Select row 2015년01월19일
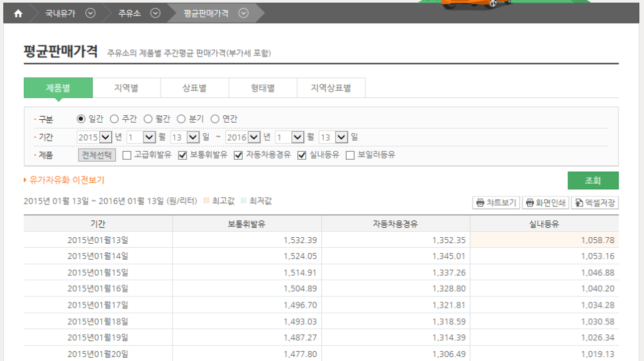 [x=321, y=337]
